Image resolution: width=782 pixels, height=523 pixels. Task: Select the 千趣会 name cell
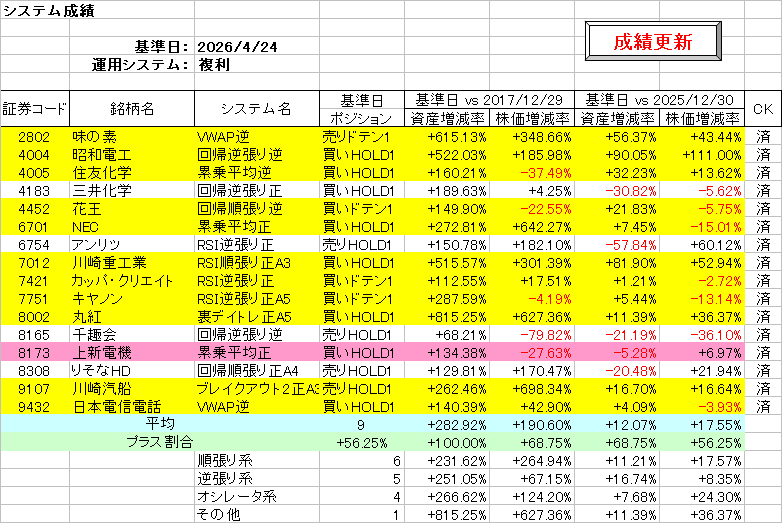(132, 334)
